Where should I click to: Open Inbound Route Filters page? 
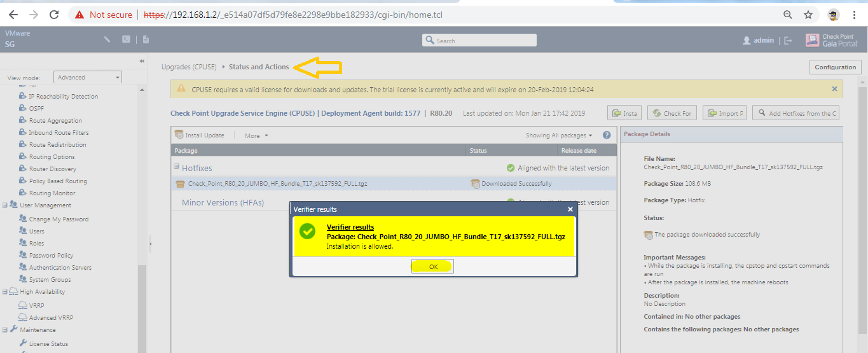tap(59, 133)
